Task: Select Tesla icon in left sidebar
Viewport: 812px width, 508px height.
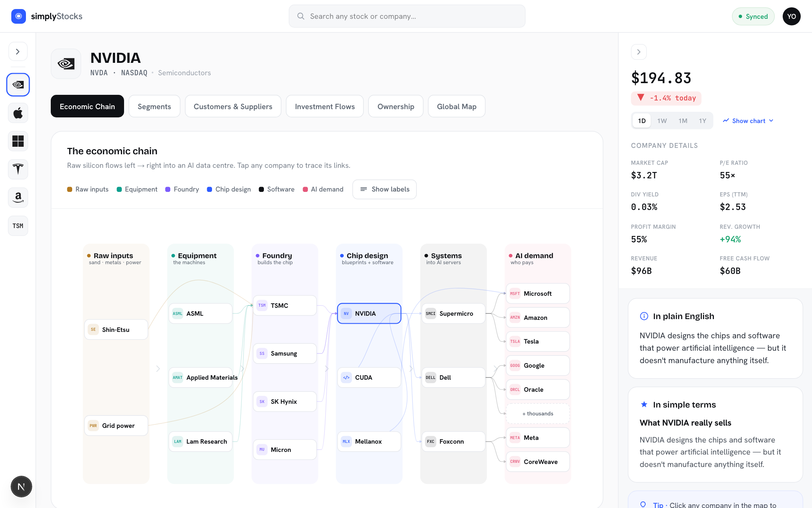Action: point(18,169)
